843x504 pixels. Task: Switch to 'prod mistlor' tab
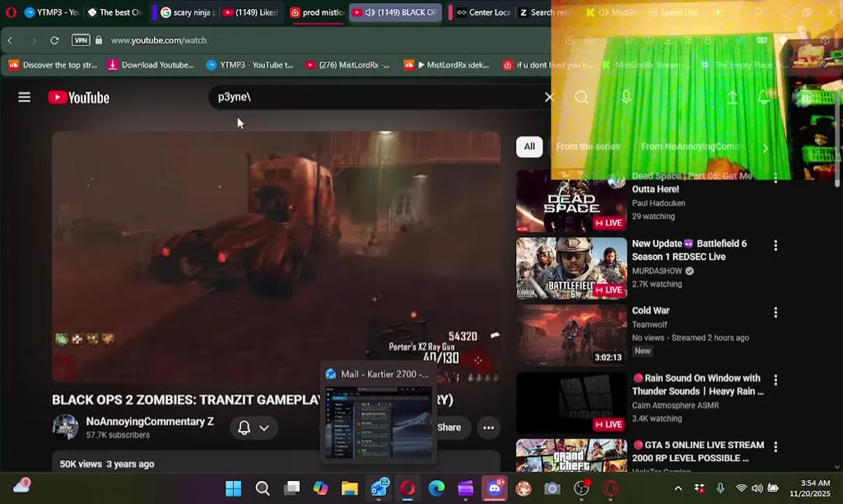pyautogui.click(x=316, y=13)
